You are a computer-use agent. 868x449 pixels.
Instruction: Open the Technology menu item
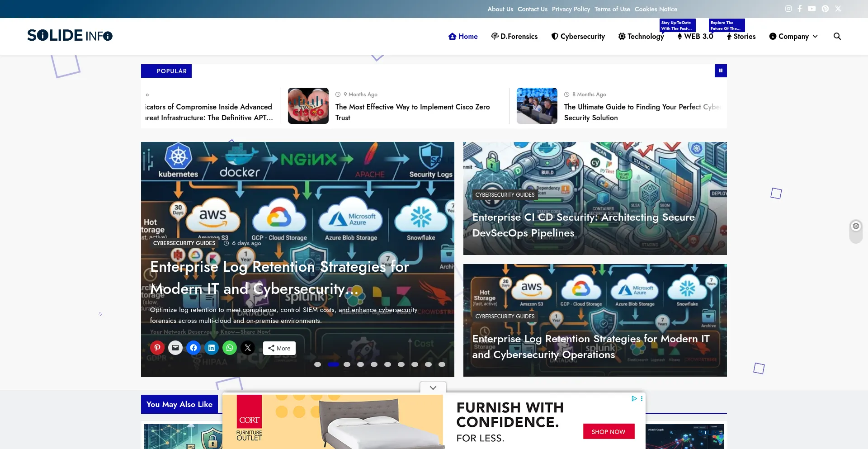pyautogui.click(x=641, y=36)
